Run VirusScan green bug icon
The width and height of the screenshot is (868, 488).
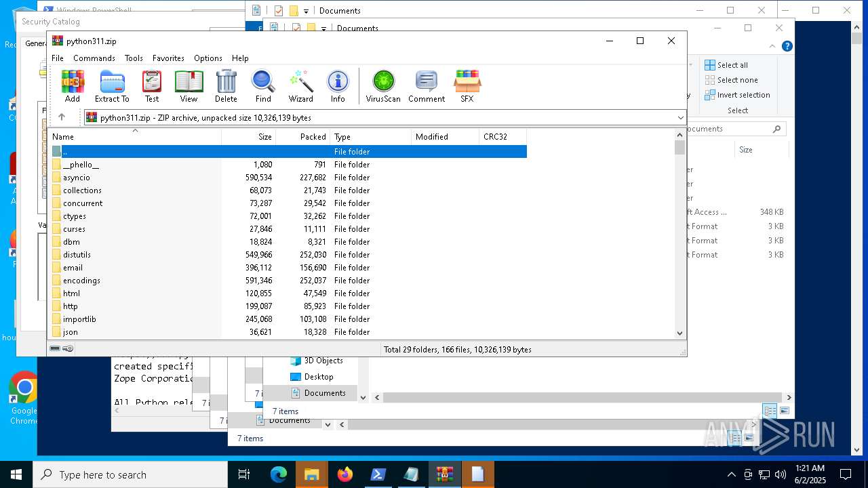pos(383,86)
